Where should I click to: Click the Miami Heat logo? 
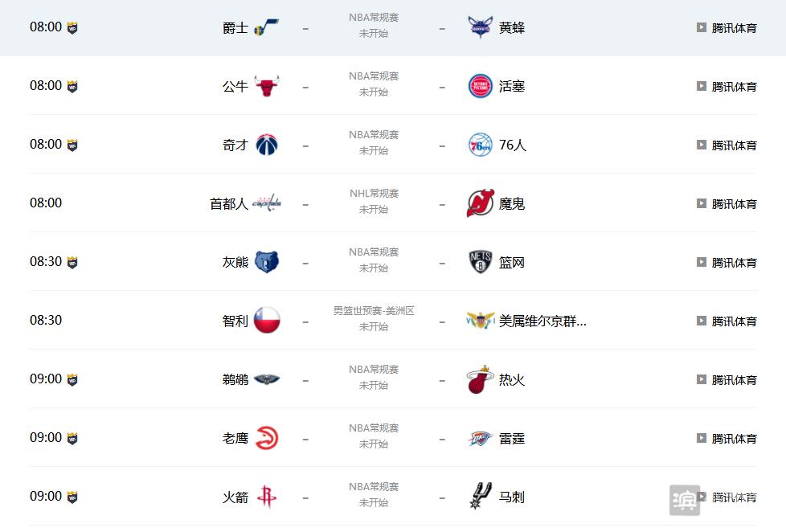click(x=480, y=379)
